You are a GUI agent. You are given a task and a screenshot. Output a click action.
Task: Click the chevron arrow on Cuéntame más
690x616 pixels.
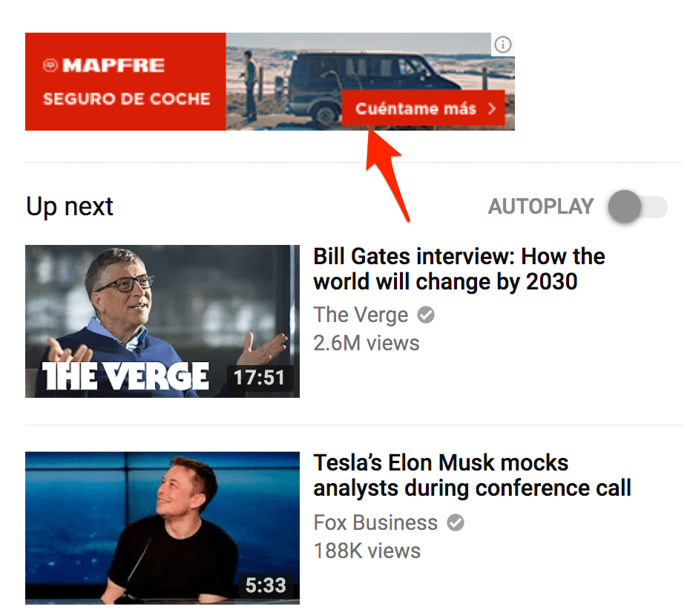[x=492, y=108]
